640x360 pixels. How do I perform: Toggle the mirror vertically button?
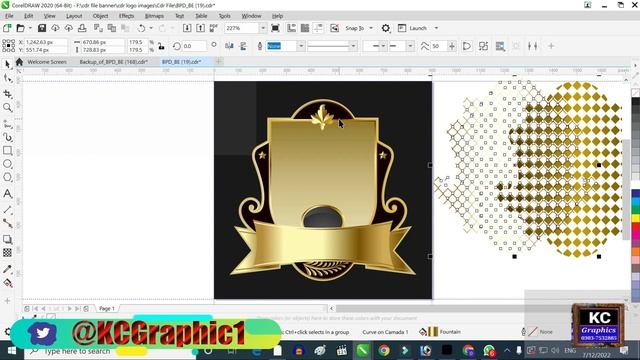pyautogui.click(x=243, y=46)
